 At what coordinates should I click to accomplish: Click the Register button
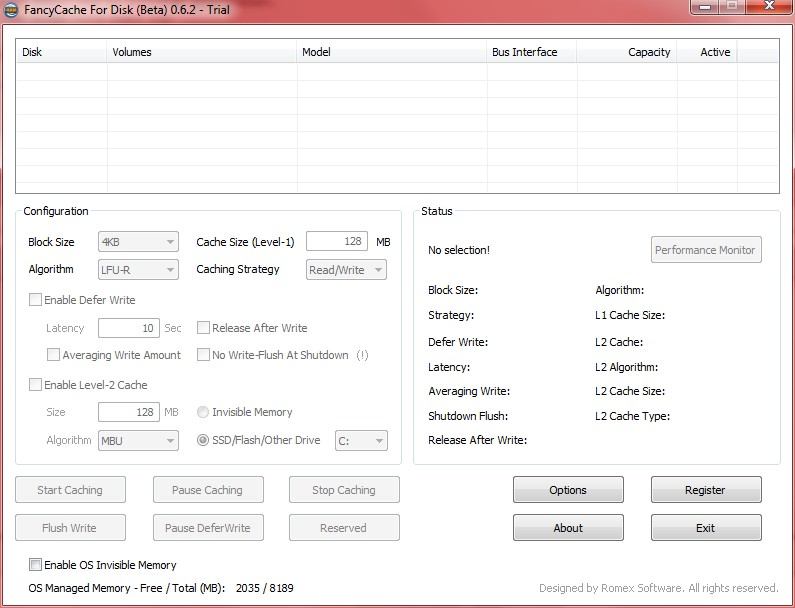(x=706, y=490)
